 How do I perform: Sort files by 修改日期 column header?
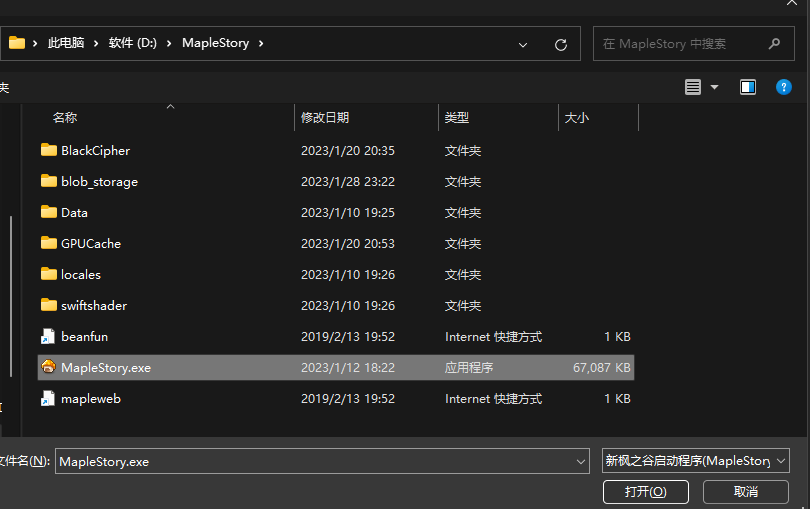coord(326,117)
